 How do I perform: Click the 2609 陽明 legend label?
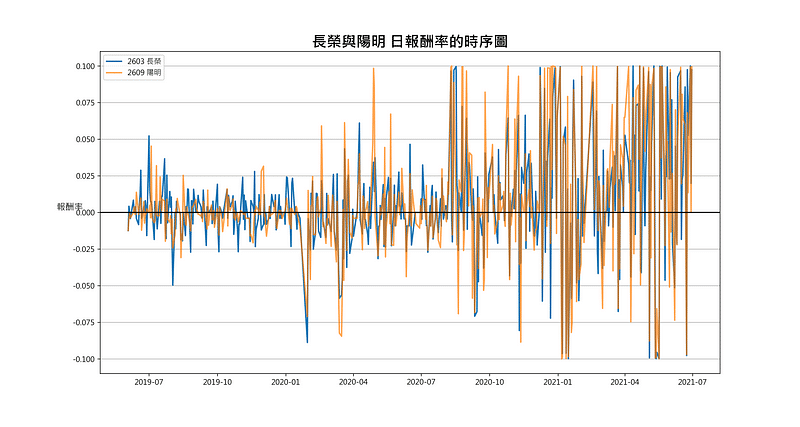tap(144, 73)
